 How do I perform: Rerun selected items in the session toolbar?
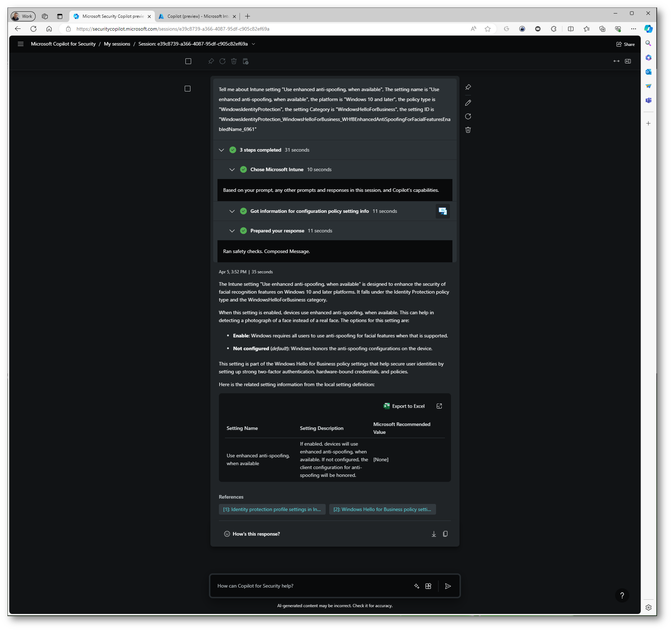(x=222, y=61)
